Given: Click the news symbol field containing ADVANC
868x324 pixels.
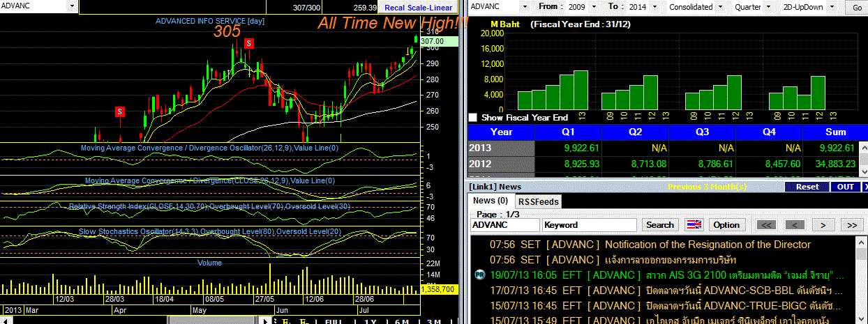Looking at the screenshot, I should 505,225.
